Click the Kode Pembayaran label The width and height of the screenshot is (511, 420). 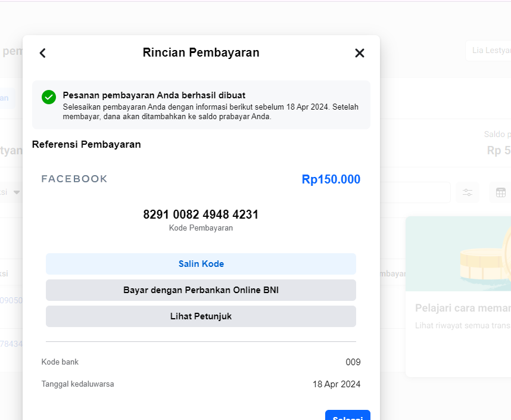(201, 228)
